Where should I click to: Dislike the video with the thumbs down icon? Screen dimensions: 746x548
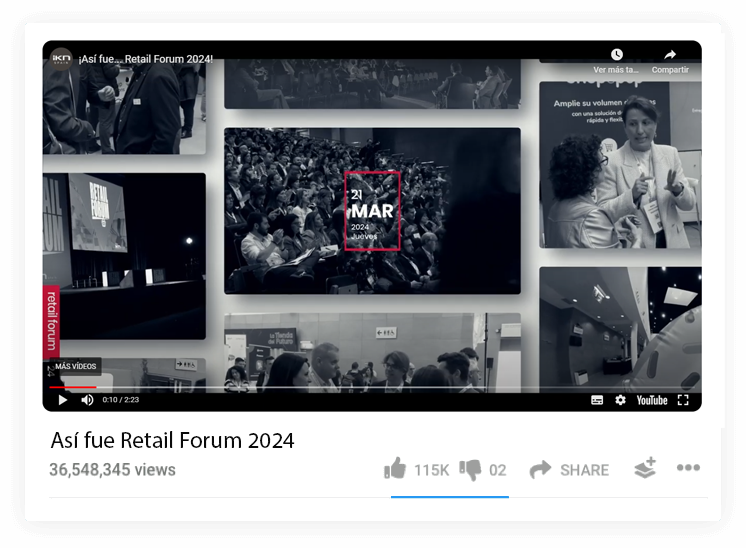tap(470, 469)
